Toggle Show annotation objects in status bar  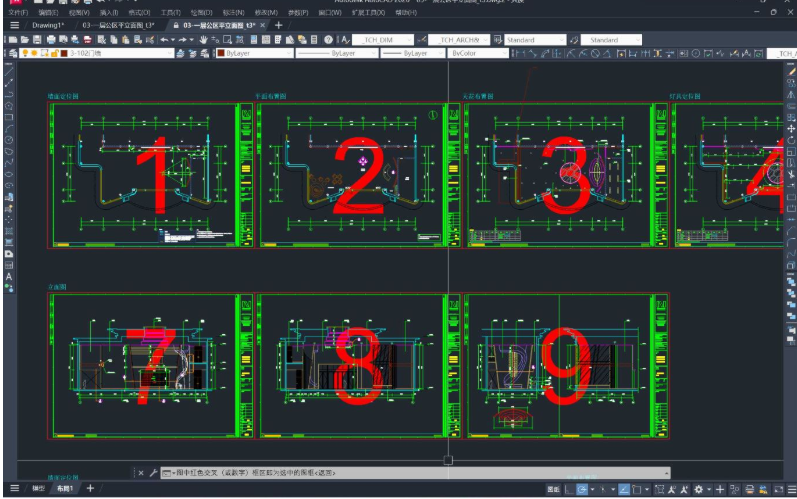coord(671,489)
